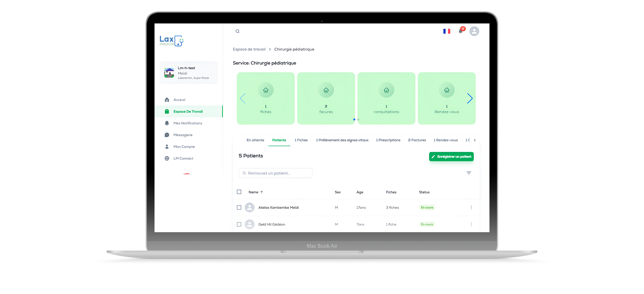The image size is (644, 294).
Task: Open the three-dot menu for Akelax row
Action: (x=471, y=208)
